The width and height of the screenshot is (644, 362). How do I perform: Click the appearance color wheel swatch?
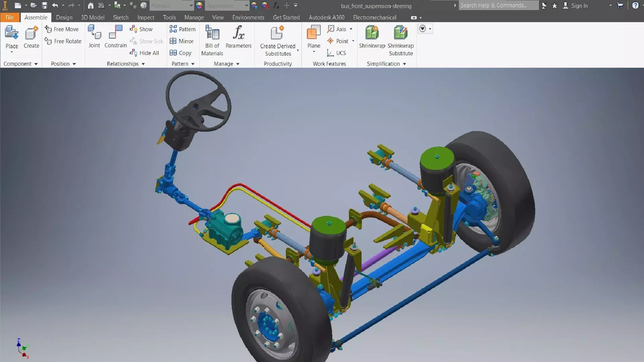click(199, 5)
